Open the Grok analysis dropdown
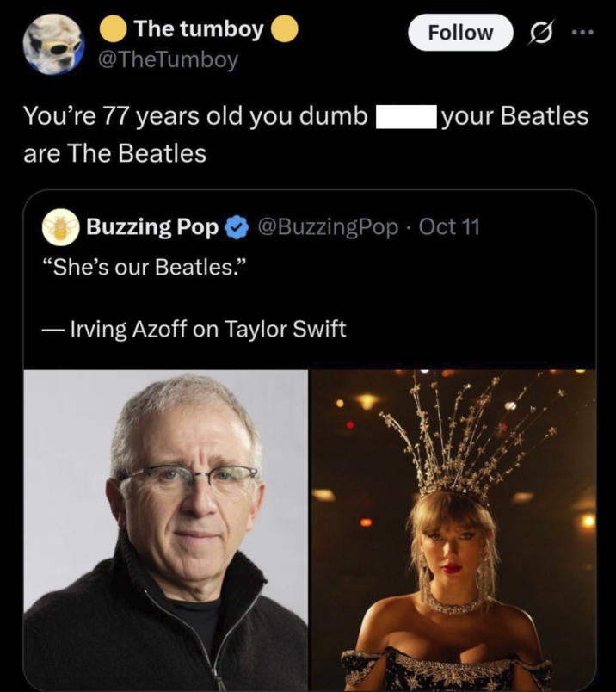Viewport: 616px width, 692px height. 541,33
